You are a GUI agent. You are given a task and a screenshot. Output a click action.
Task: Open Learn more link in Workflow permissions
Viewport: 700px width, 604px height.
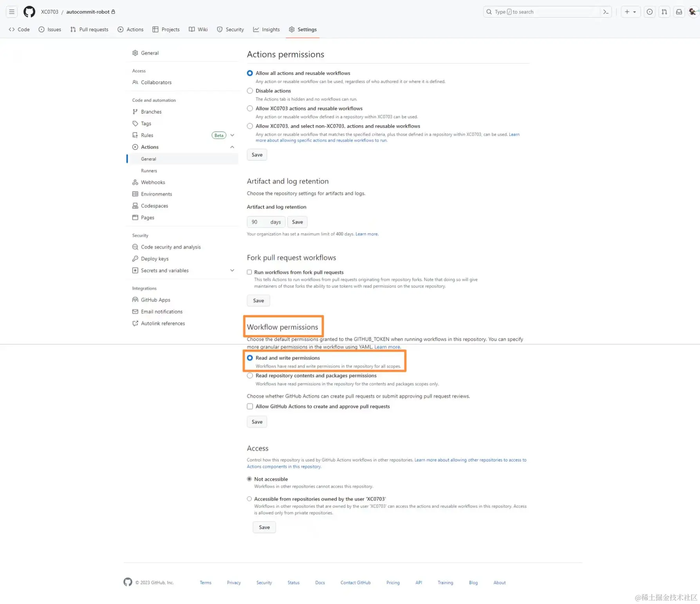(x=387, y=347)
